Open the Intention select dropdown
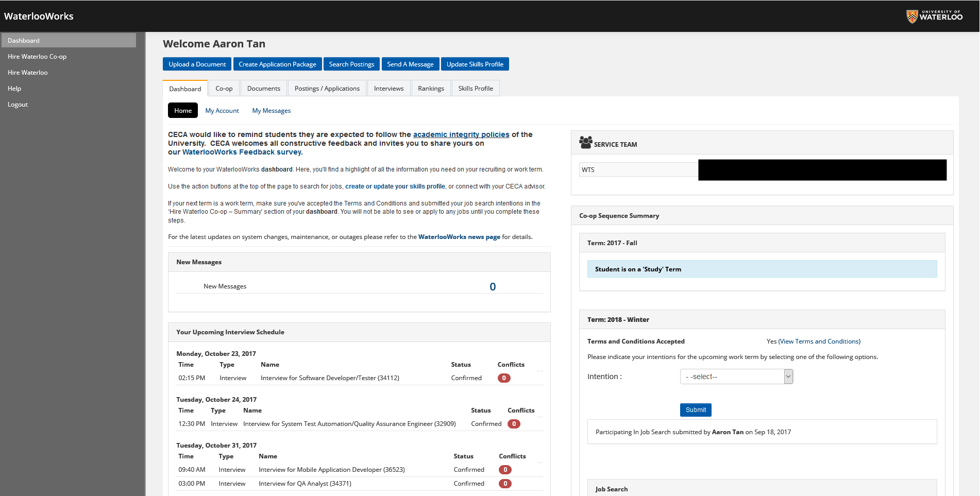This screenshot has height=496, width=980. [x=736, y=377]
